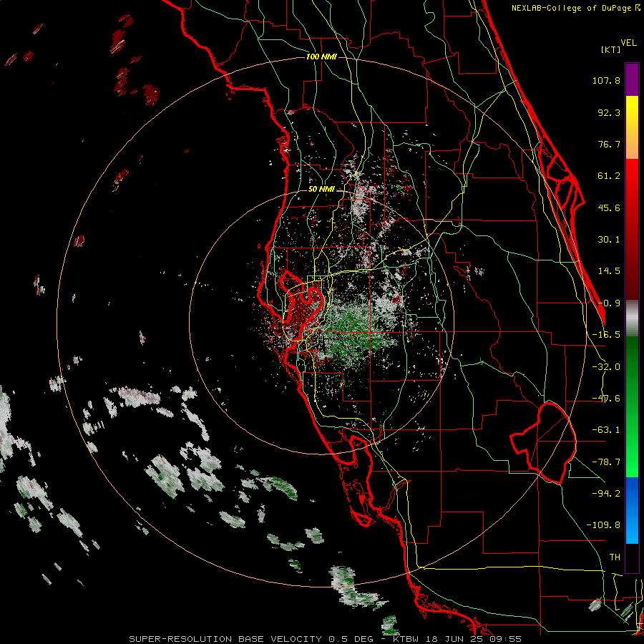Click the 50 NMI range ring label

click(321, 190)
